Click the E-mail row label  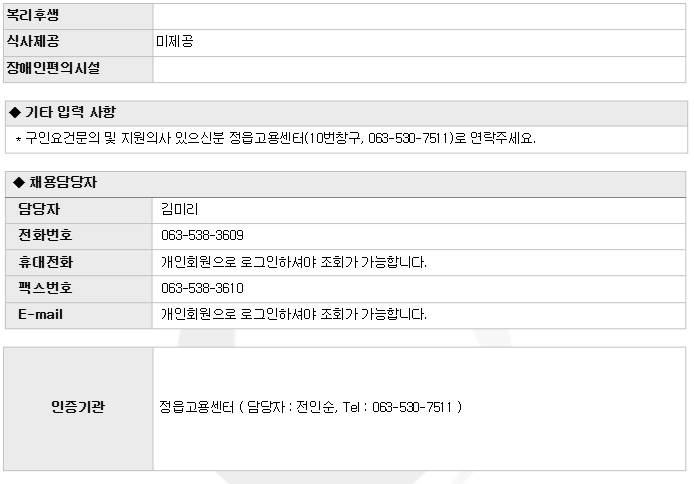coord(42,314)
